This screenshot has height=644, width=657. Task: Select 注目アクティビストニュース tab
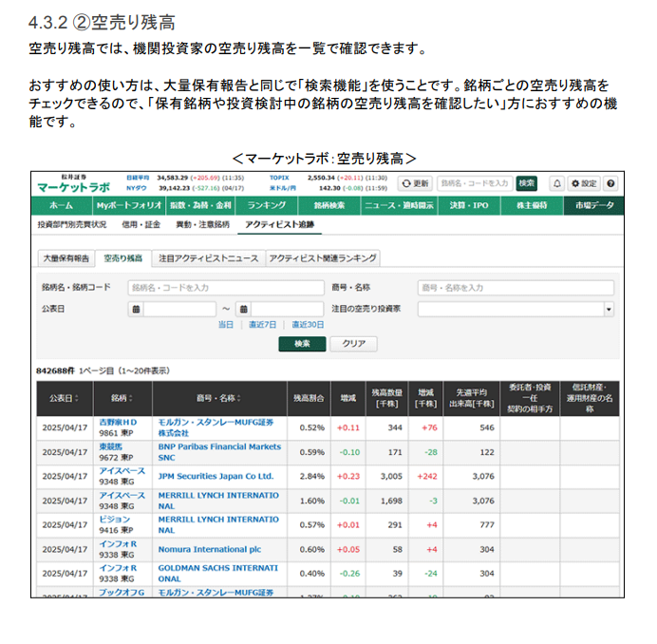pyautogui.click(x=208, y=258)
